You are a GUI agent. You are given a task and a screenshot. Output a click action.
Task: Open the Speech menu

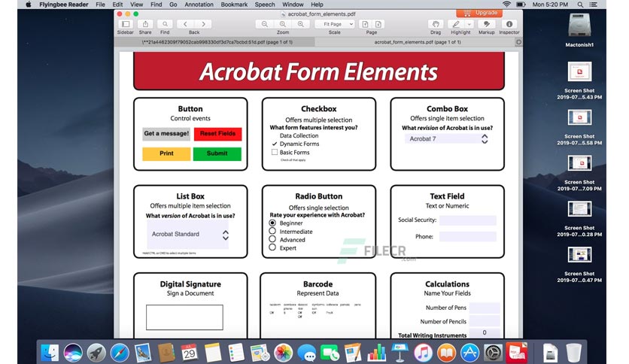(x=265, y=5)
